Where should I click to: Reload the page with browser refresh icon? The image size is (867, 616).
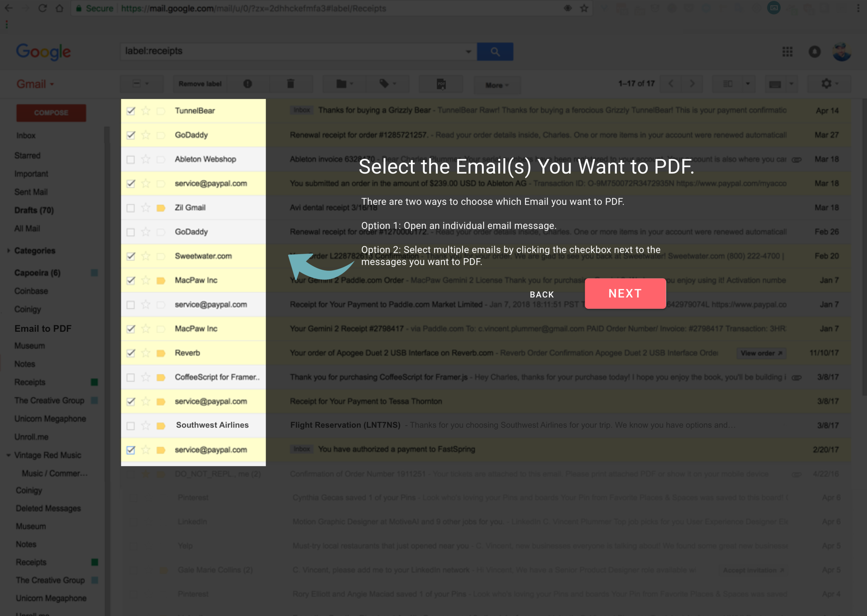tap(43, 8)
